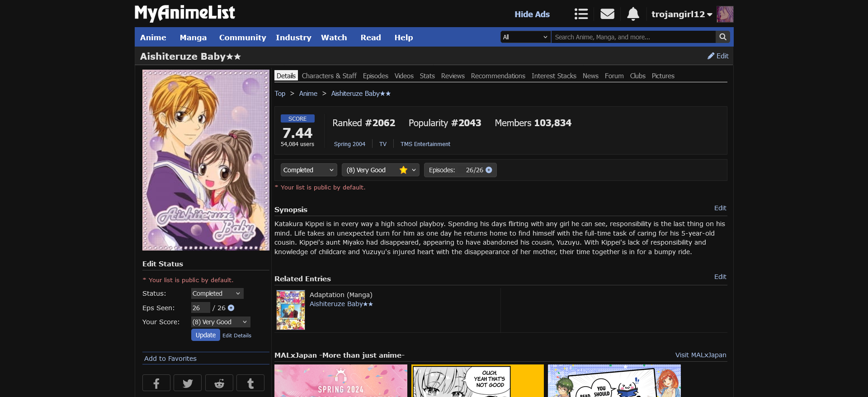The width and height of the screenshot is (868, 397).
Task: Share on Tumblr icon
Action: [250, 383]
